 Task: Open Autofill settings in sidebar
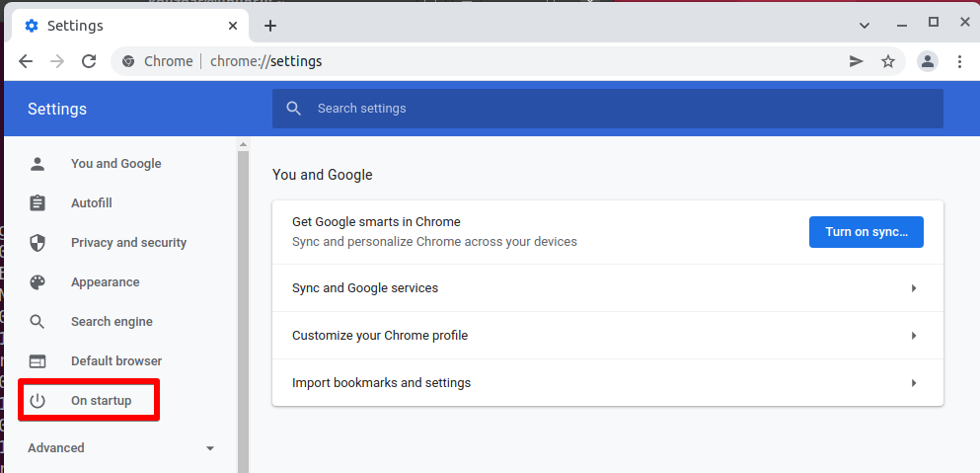tap(91, 203)
